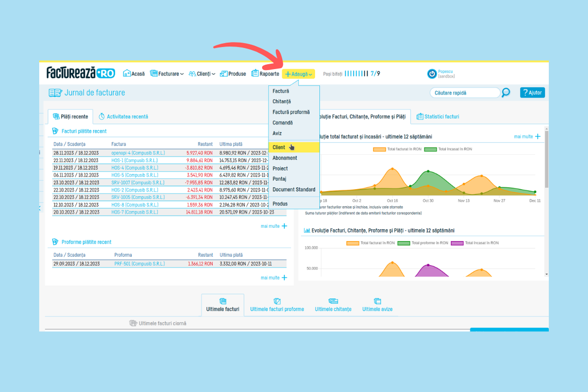Open invoice link openapi-4 (Compusib S.R.L.)
The height and width of the screenshot is (392, 588).
tap(138, 153)
